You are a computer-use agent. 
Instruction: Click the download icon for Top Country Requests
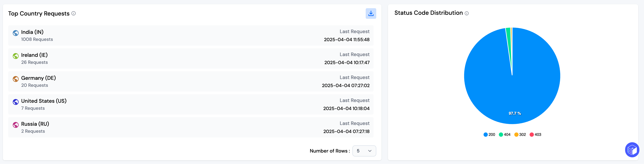[x=371, y=14]
